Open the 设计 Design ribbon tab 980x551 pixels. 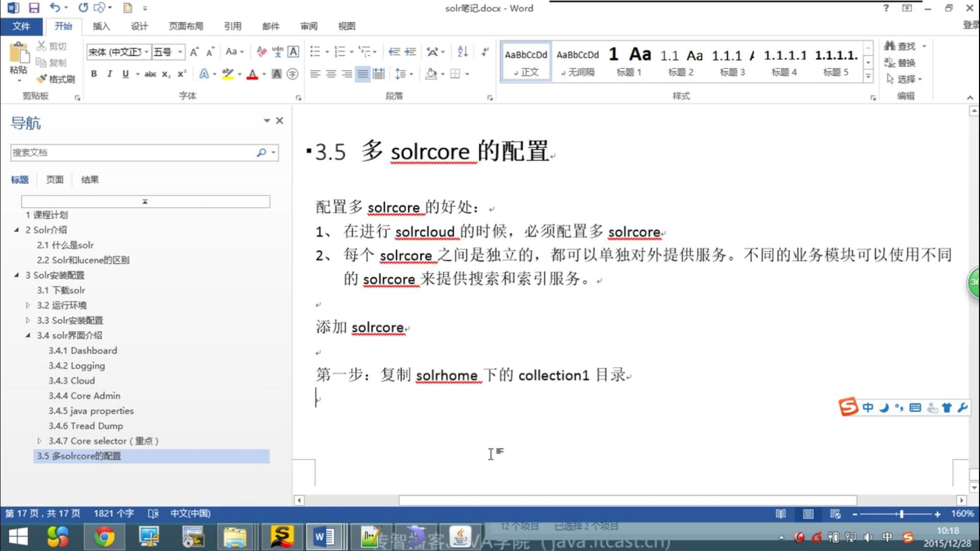(x=139, y=26)
